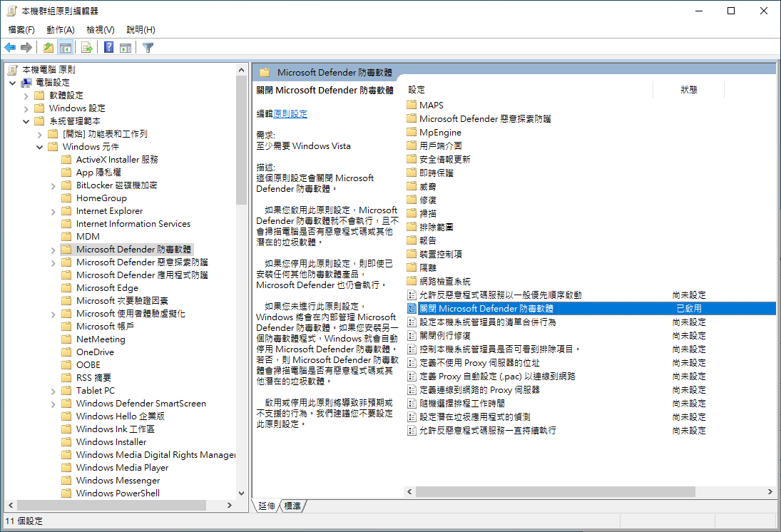Collapse the 電腦設定 node

pos(12,83)
